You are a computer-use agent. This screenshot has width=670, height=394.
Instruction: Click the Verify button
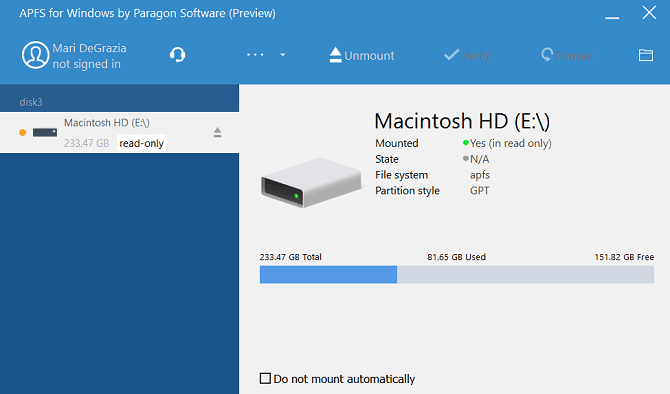pyautogui.click(x=467, y=55)
